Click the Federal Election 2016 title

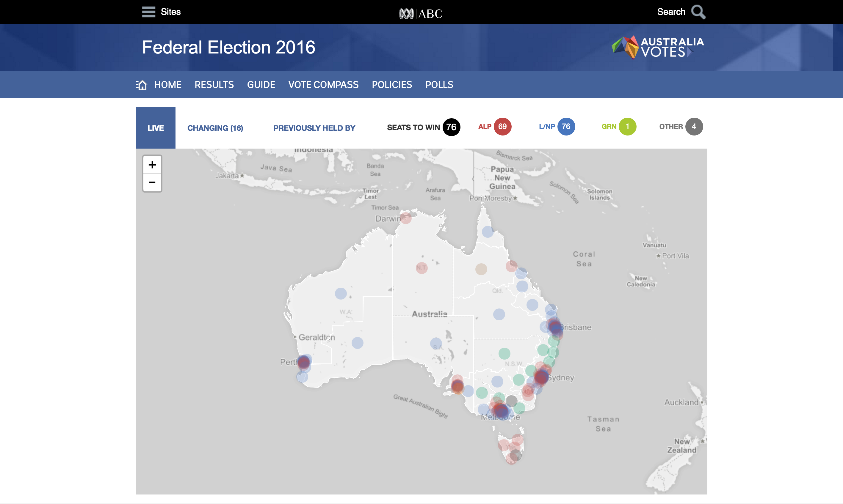(228, 47)
